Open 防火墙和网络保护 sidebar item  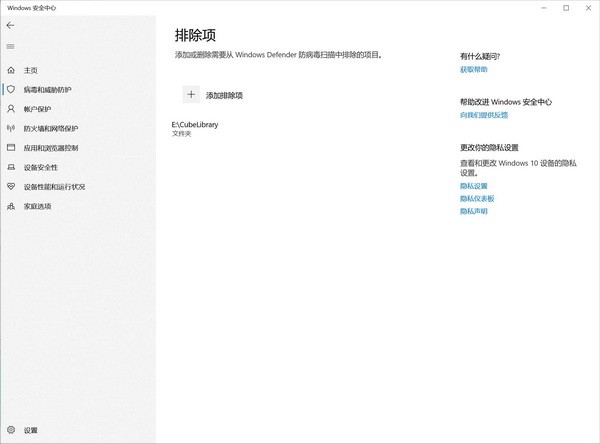[51, 129]
